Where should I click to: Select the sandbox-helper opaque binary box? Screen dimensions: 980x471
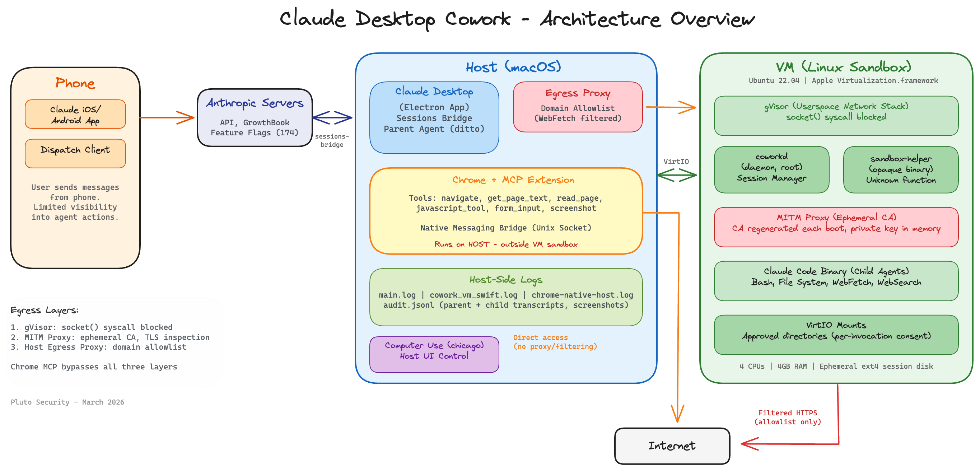click(901, 169)
